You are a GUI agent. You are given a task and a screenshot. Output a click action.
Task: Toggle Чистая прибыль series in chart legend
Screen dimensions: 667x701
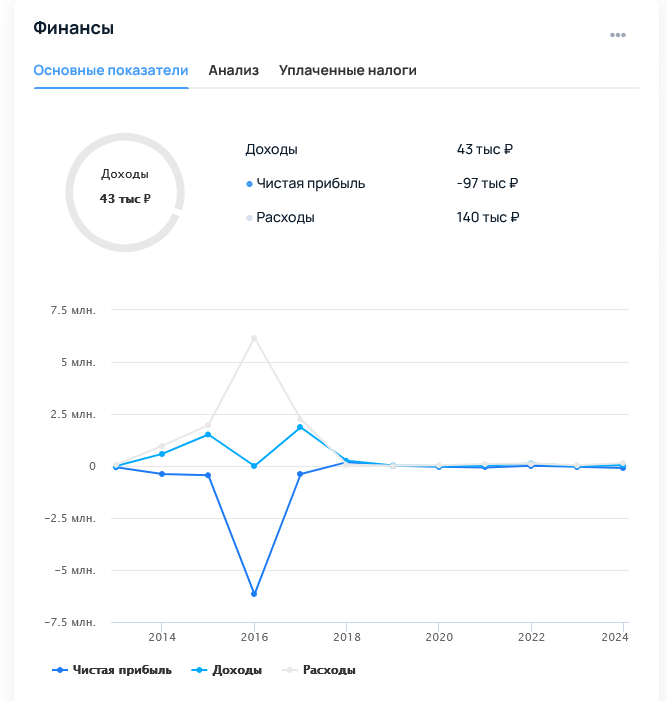112,670
